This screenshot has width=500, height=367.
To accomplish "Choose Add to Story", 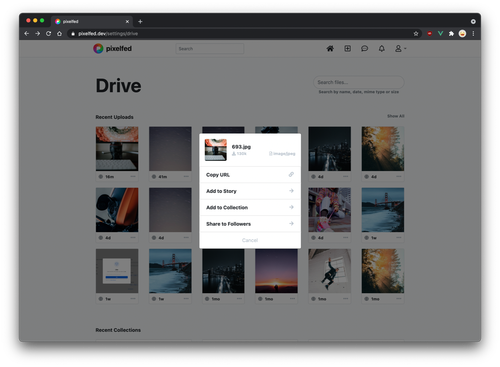I will click(x=250, y=191).
